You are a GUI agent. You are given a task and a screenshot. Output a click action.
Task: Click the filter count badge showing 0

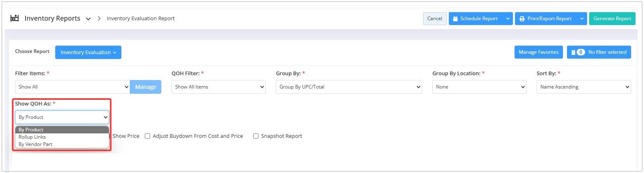(581, 52)
